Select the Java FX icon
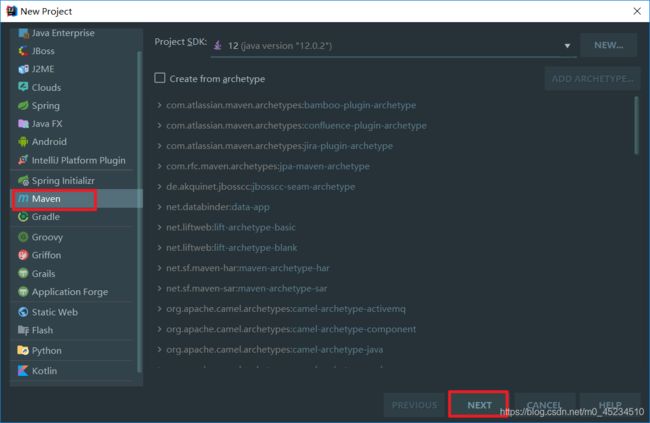 23,124
